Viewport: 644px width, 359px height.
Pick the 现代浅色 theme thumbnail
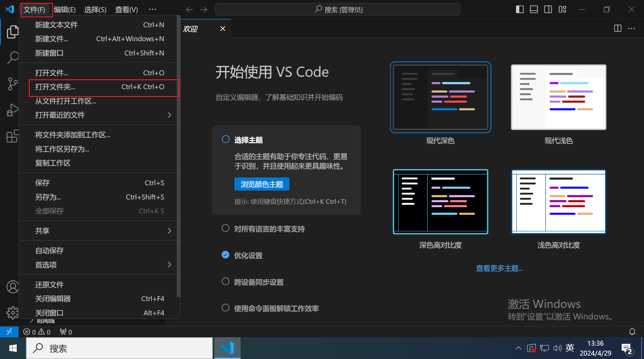click(x=558, y=97)
